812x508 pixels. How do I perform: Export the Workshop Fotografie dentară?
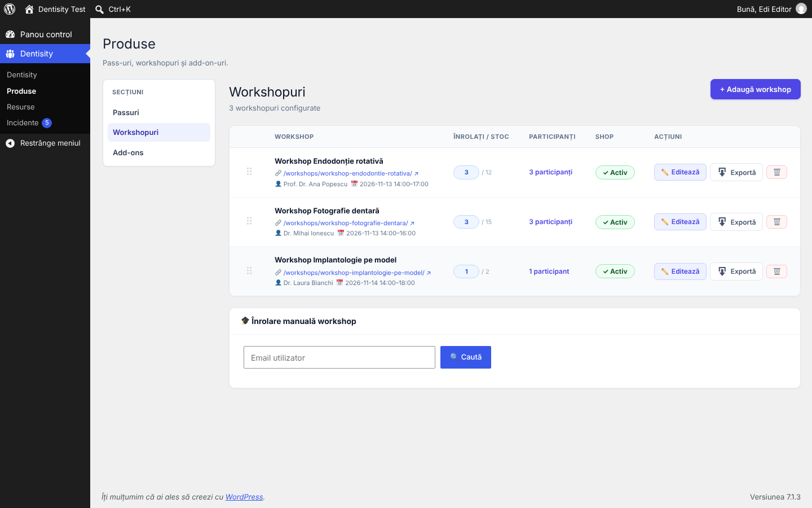(736, 222)
